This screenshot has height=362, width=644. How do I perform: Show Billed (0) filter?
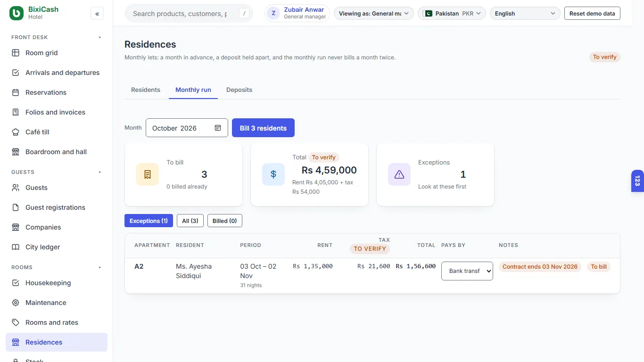225,221
